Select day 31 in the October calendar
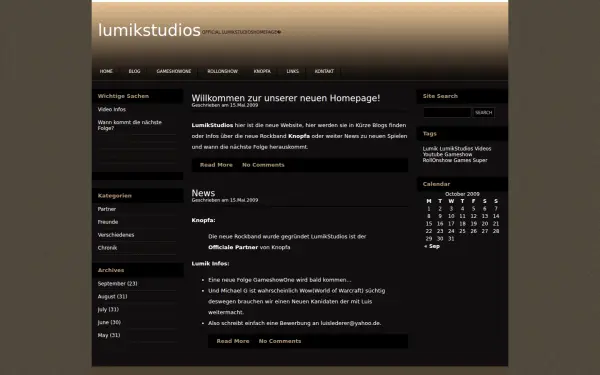 click(x=451, y=239)
